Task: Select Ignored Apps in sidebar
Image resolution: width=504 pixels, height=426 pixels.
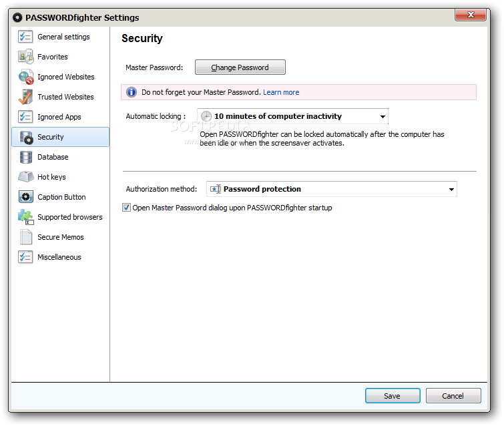Action: tap(59, 117)
